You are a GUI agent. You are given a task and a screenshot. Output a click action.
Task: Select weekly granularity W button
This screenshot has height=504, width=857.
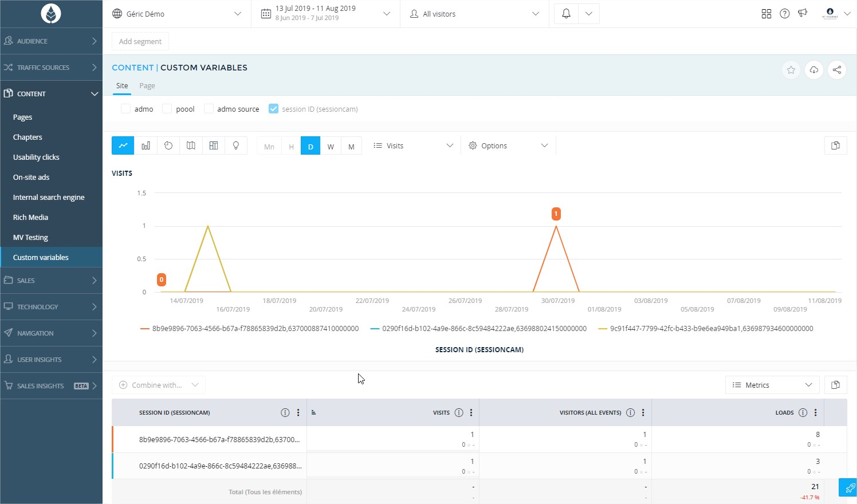[x=331, y=147]
